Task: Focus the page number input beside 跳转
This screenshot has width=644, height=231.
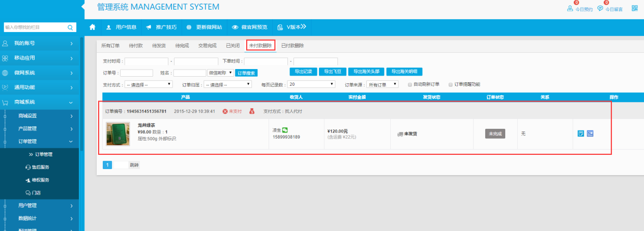Action: [x=120, y=165]
